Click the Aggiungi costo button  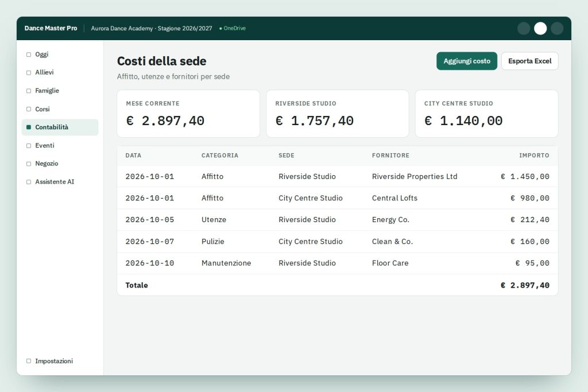[x=466, y=61]
